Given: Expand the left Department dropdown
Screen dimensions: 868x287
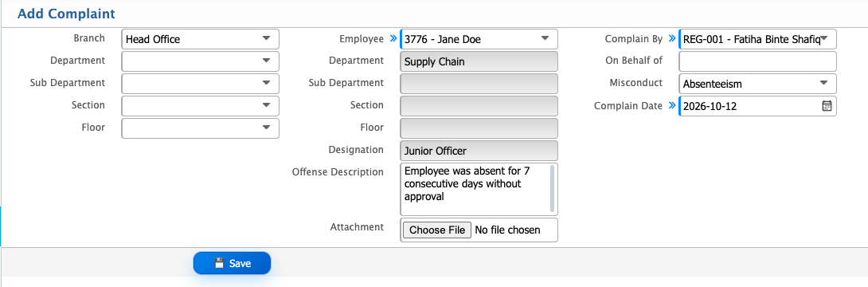Looking at the screenshot, I should 201,61.
